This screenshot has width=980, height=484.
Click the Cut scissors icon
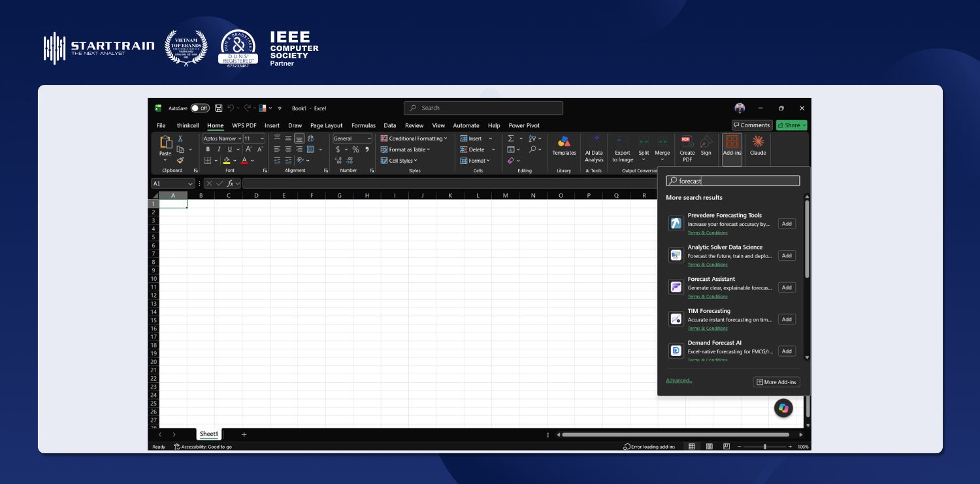[180, 138]
